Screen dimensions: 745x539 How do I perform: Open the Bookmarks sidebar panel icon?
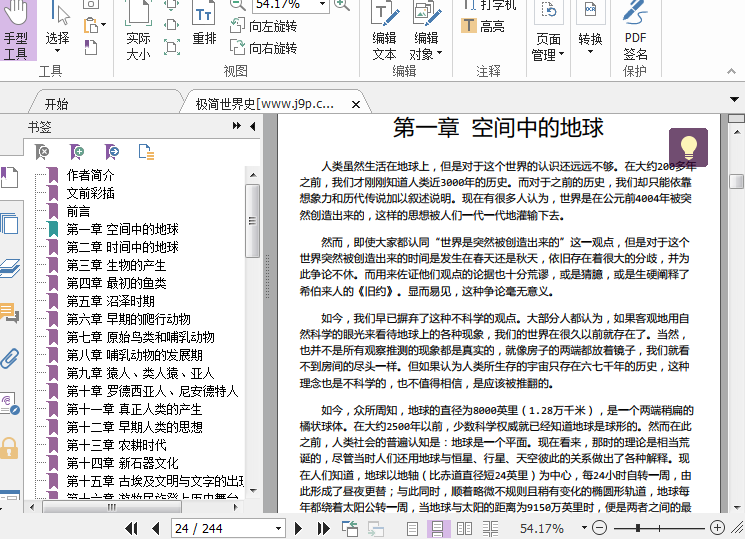pyautogui.click(x=9, y=177)
